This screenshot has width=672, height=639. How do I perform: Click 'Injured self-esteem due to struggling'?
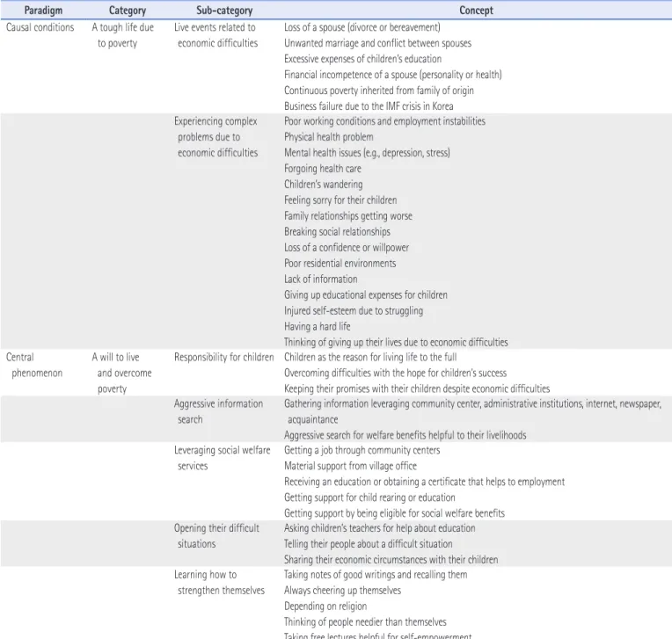[x=354, y=311]
